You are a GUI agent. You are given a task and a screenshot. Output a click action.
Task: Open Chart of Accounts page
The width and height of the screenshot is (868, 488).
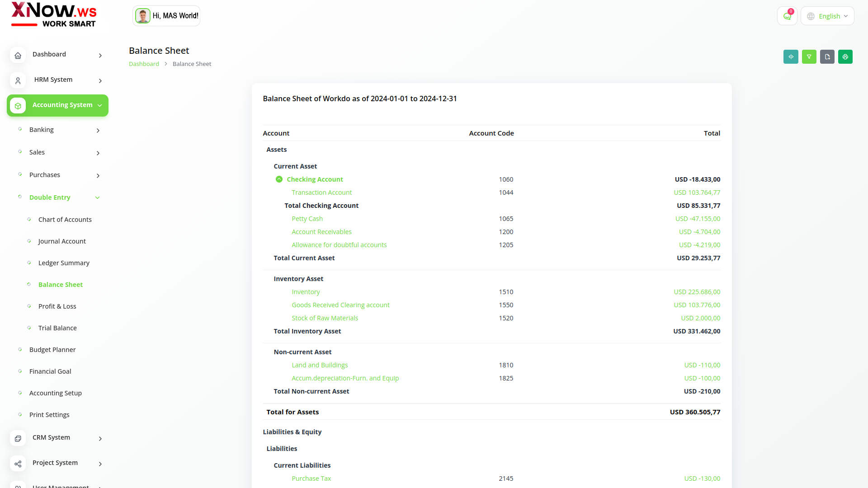click(x=65, y=220)
